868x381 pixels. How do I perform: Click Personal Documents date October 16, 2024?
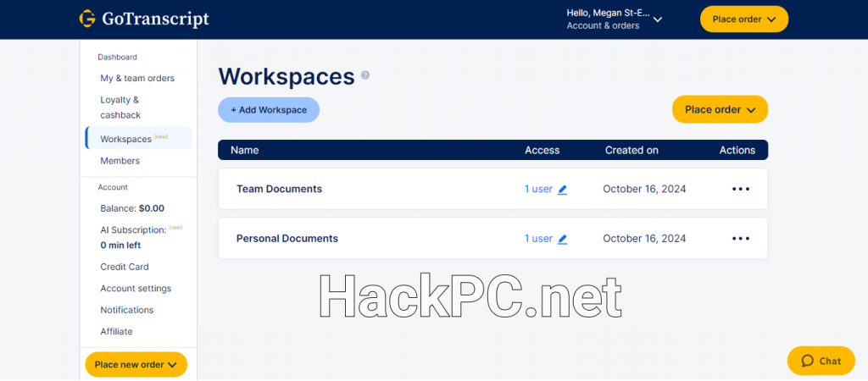coord(644,239)
